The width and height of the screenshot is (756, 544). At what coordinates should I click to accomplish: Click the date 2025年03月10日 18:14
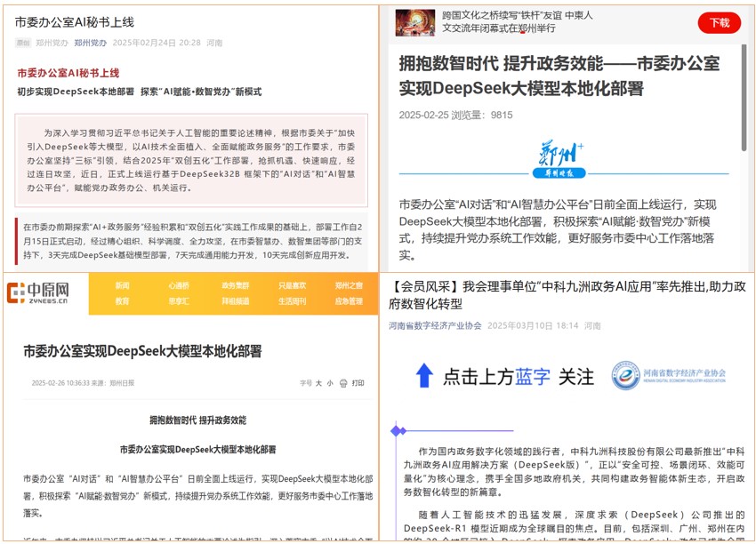tap(533, 325)
